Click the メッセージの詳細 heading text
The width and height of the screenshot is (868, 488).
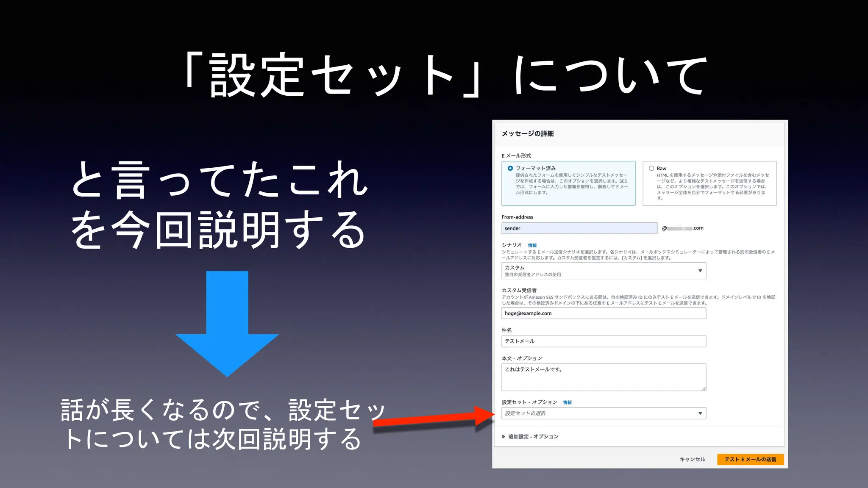click(x=527, y=134)
